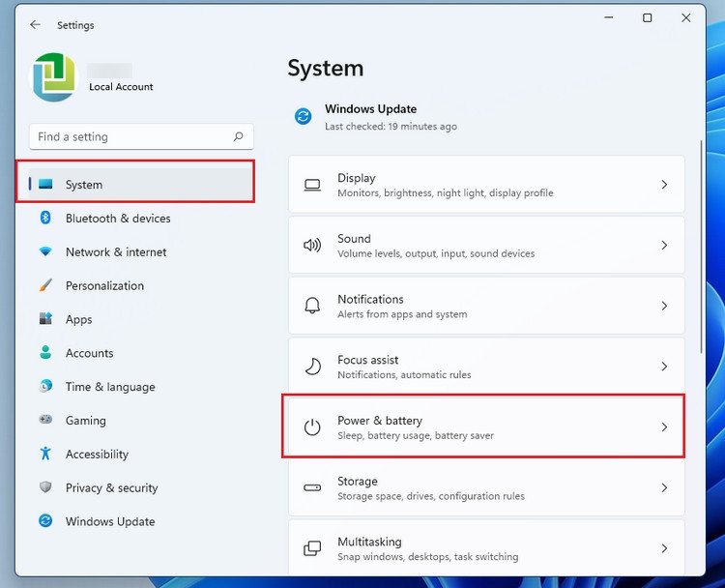Click the Privacy & security shield icon

click(45, 486)
